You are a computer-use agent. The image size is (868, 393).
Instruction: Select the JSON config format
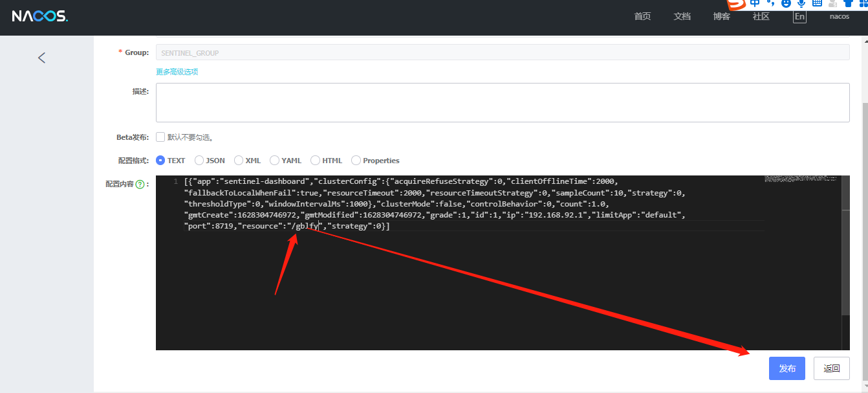(199, 161)
